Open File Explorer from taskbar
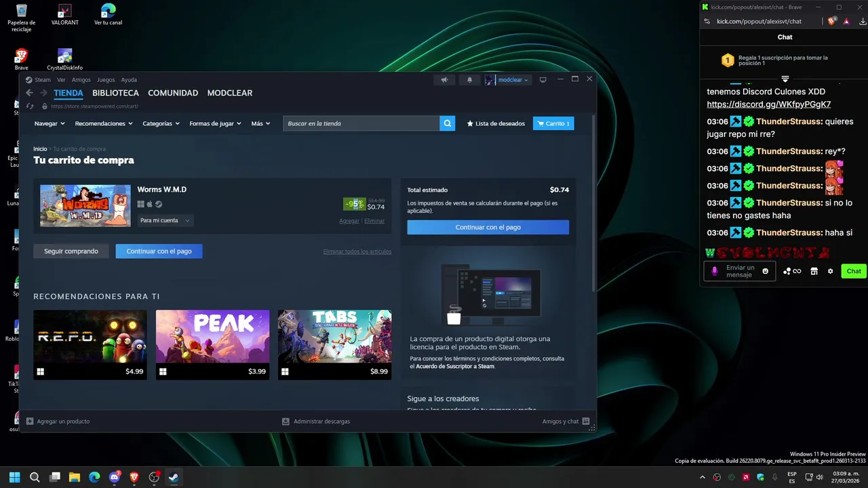 (75, 477)
